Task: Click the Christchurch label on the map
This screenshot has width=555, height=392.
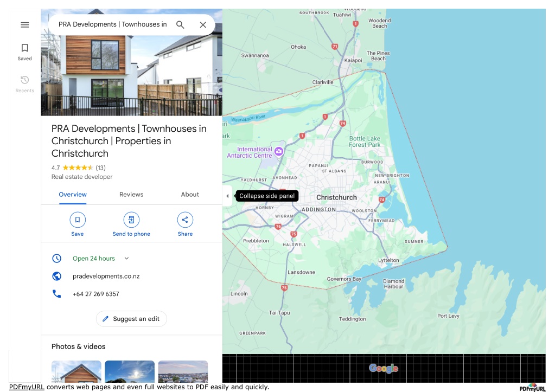Action: 336,197
